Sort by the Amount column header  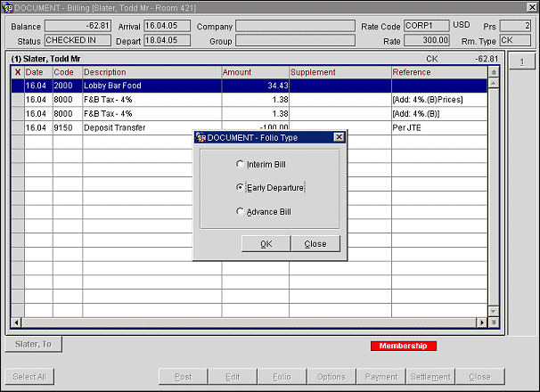coord(255,72)
